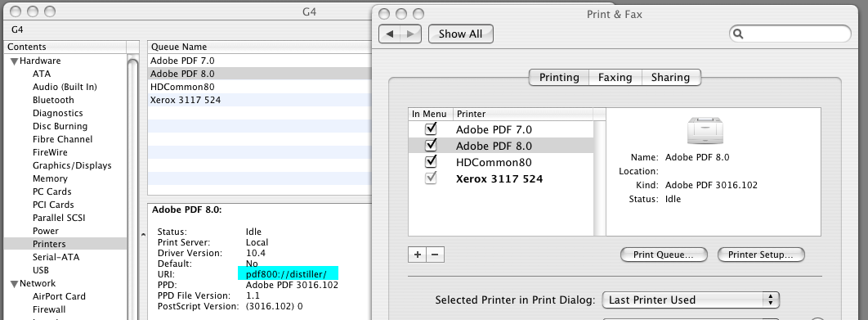Click the printer list scrollbar in Print & Fax
The image size is (868, 320).
(600, 178)
